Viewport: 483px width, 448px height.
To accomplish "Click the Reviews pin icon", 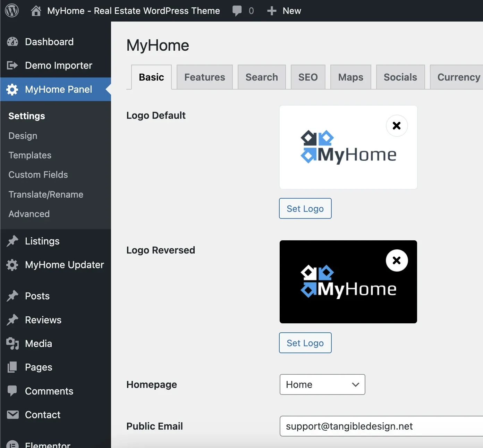I will click(12, 320).
